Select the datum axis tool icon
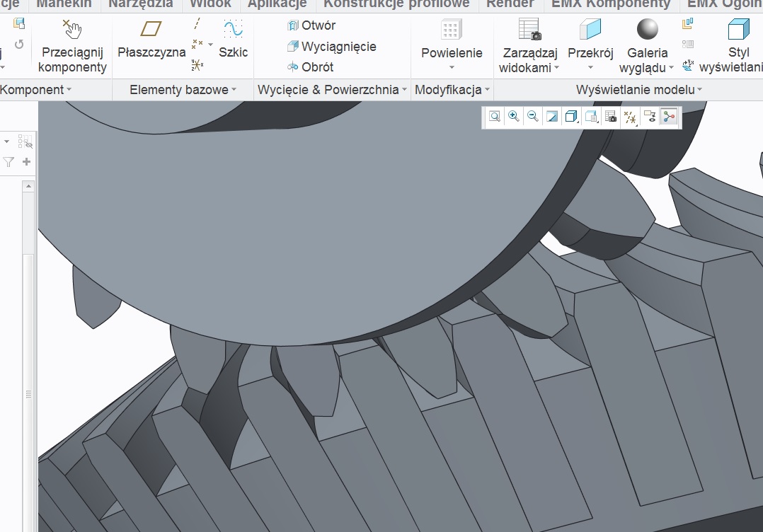Viewport: 763px width, 532px height. tap(197, 24)
